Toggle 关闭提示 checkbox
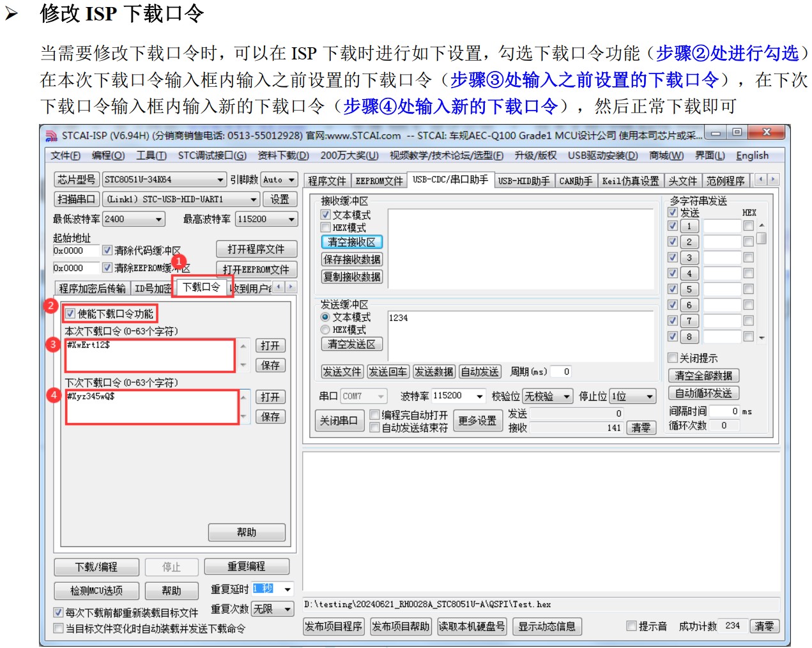This screenshot has width=812, height=648. click(x=672, y=358)
